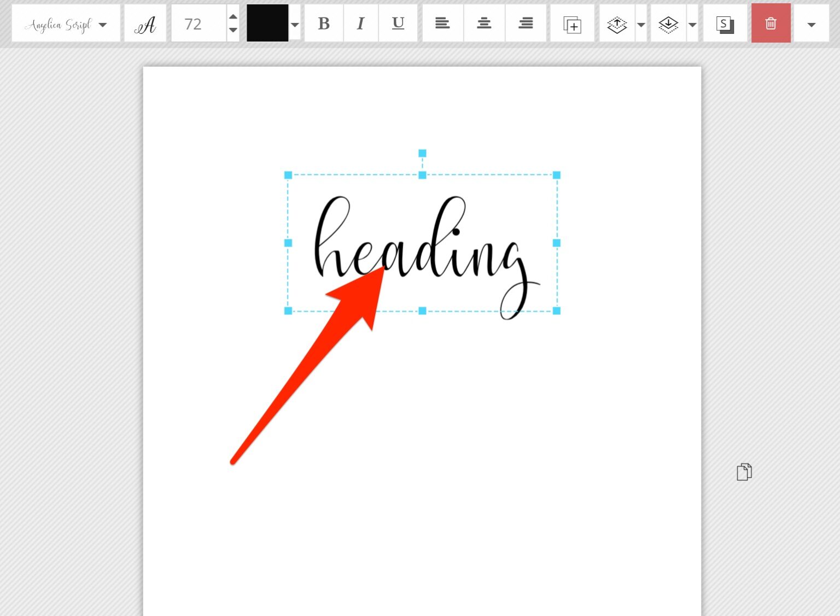The height and width of the screenshot is (616, 840).
Task: Open the bring forward options arrow
Action: pyautogui.click(x=641, y=25)
